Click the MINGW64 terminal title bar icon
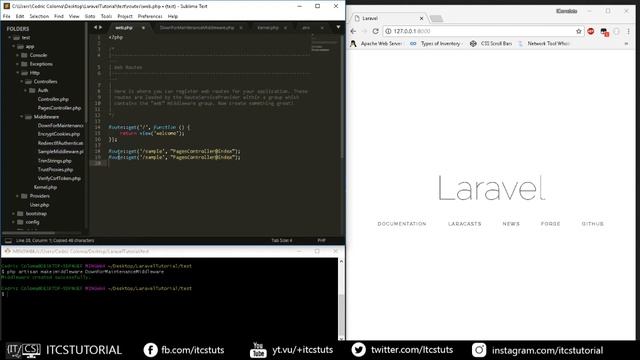The height and width of the screenshot is (360, 640). coord(7,251)
